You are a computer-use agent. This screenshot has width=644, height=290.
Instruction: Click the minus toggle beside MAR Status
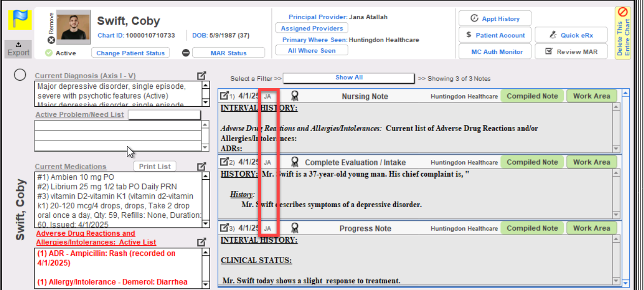pos(186,53)
